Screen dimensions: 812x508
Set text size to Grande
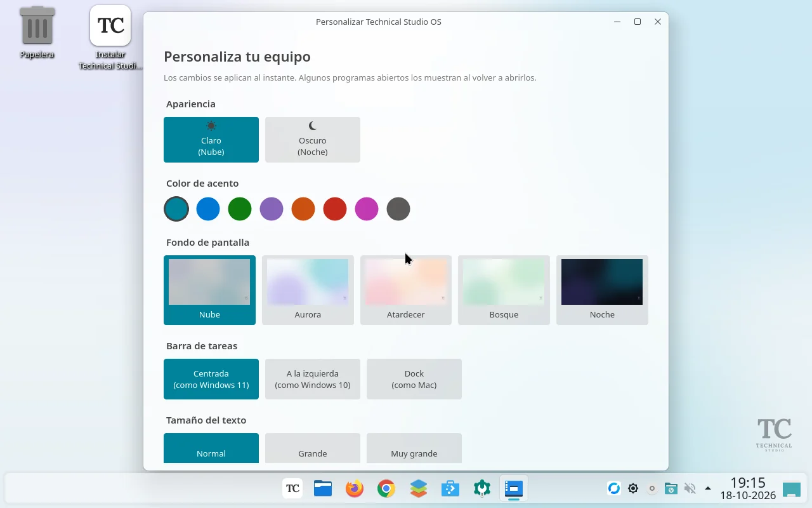tap(313, 448)
